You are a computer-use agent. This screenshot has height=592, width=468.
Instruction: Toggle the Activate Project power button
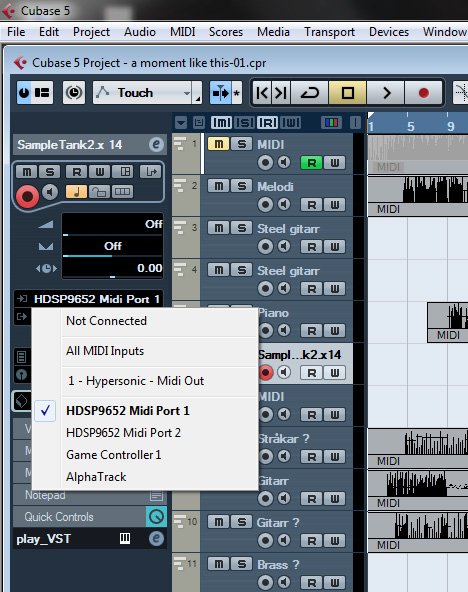24,92
